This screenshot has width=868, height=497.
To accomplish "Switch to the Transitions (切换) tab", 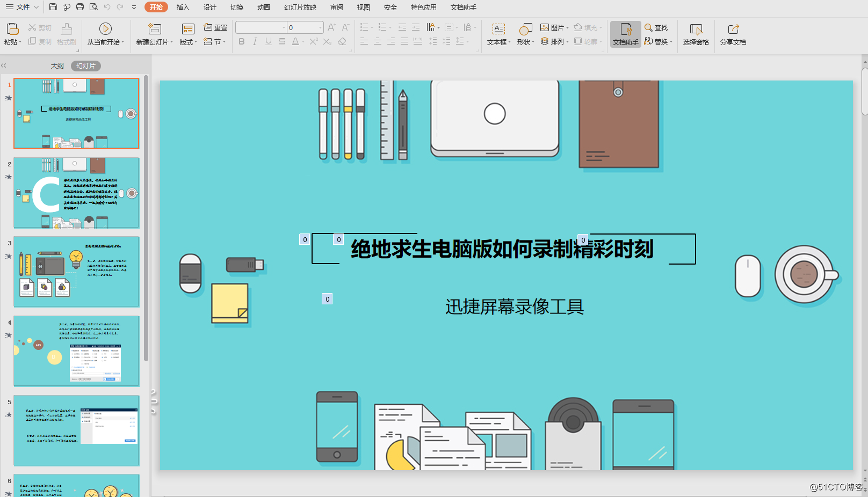I will pos(237,7).
